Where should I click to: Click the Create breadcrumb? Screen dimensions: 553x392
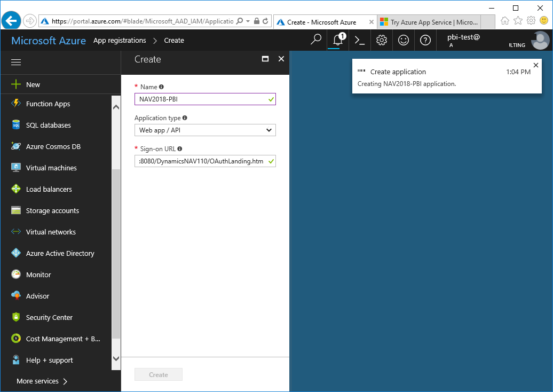tap(174, 41)
